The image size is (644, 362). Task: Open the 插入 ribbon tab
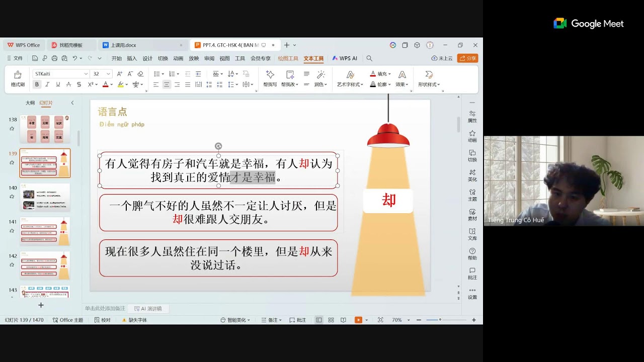point(132,58)
